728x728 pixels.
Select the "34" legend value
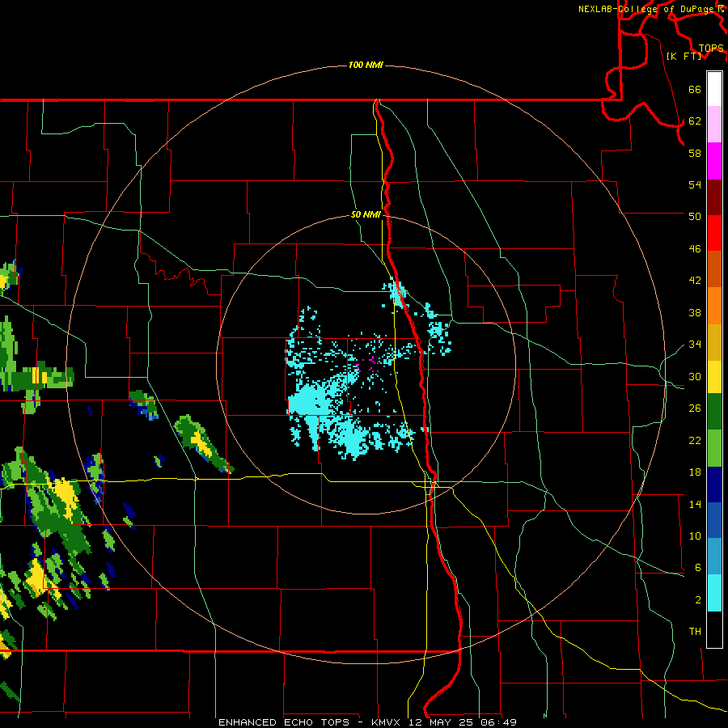coord(695,345)
